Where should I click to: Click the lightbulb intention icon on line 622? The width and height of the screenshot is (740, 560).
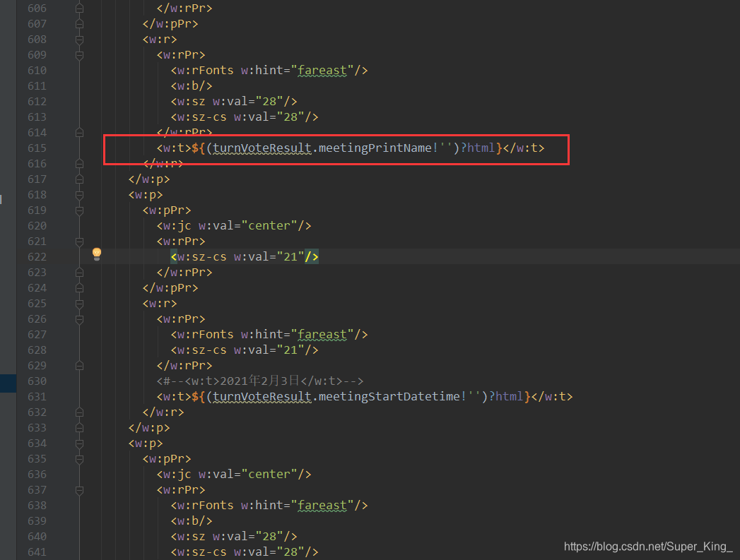(x=97, y=254)
